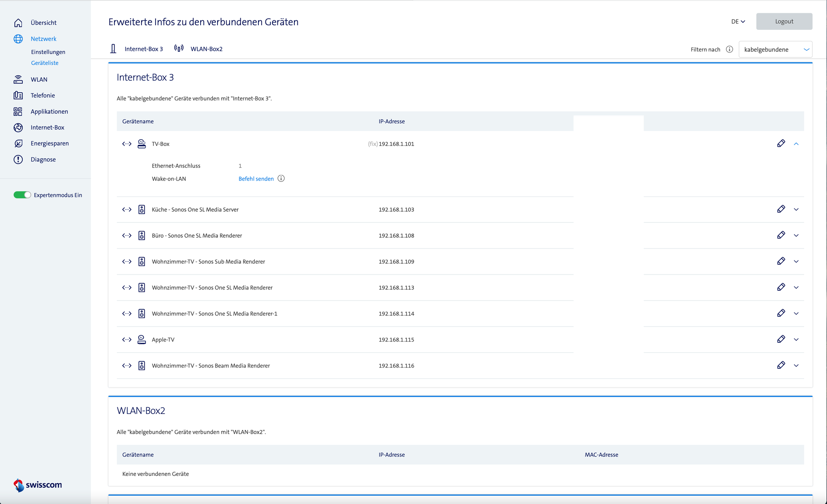Expand Küche Sonos One SL Media Server details
The image size is (827, 504).
(x=796, y=210)
